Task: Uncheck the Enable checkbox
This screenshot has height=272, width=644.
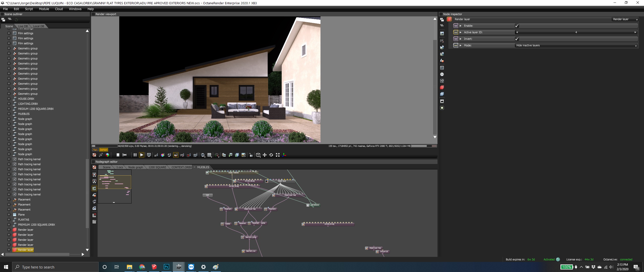Action: (x=517, y=26)
